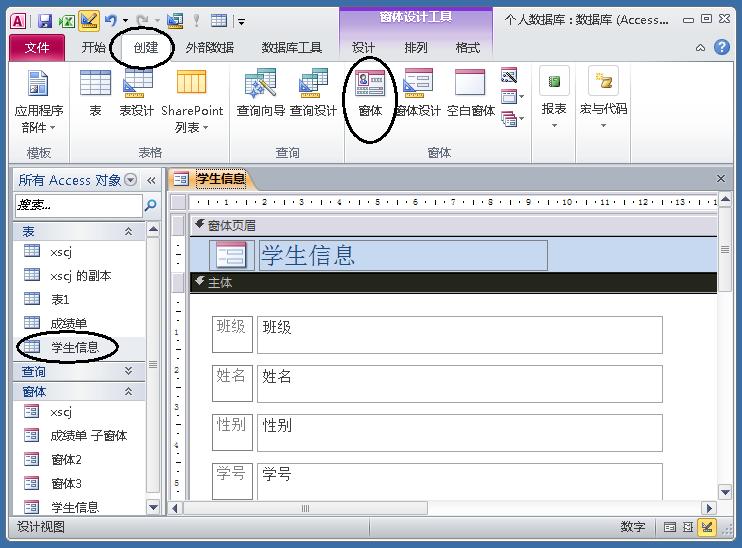The height and width of the screenshot is (548, 742).
Task: Click the Table (表) icon in ribbon
Action: tap(95, 93)
